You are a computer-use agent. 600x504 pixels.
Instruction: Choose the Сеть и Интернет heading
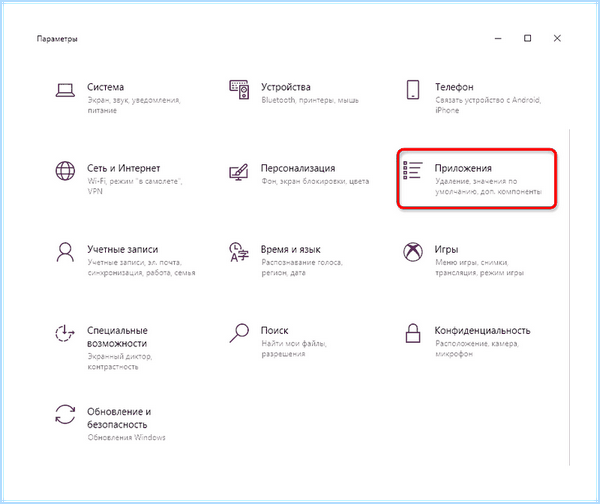tap(124, 168)
